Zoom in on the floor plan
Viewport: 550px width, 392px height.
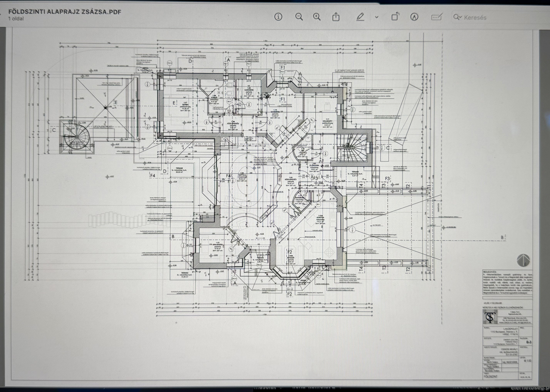[317, 17]
